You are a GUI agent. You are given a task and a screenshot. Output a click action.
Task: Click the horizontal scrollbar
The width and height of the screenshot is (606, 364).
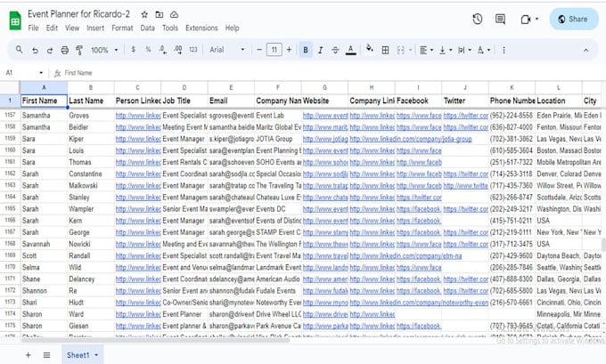pos(154,341)
